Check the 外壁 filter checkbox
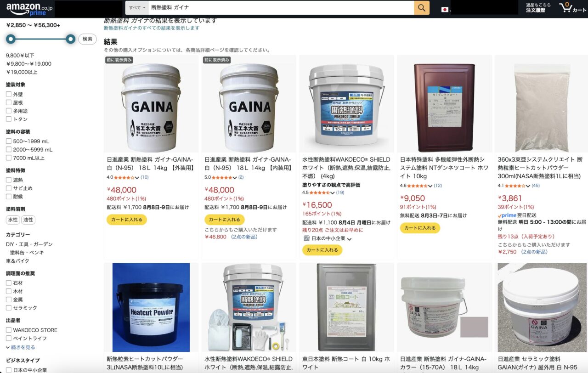This screenshot has height=373, width=588. (9, 94)
